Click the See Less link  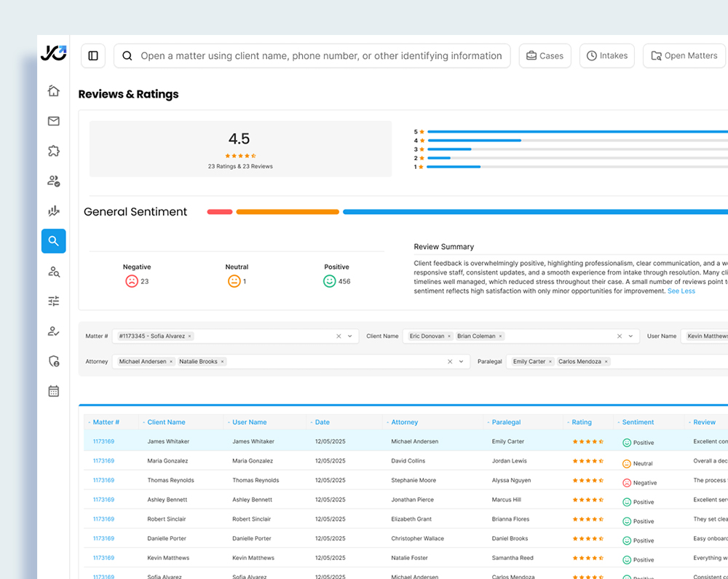pyautogui.click(x=681, y=291)
